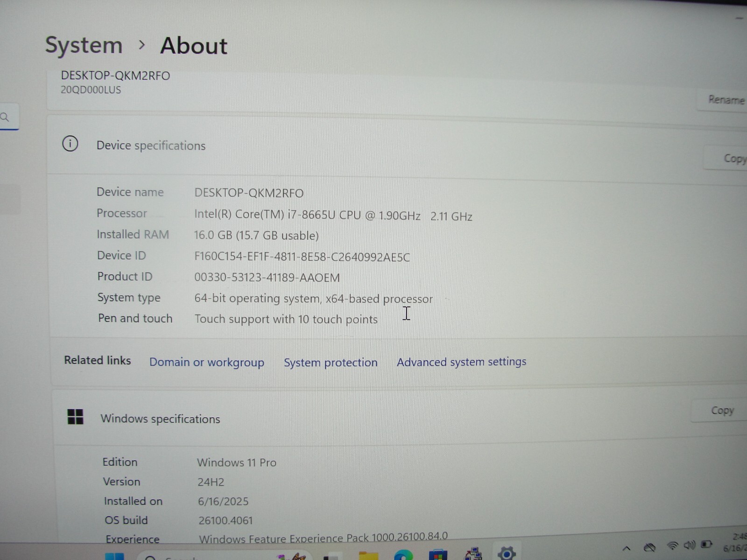The width and height of the screenshot is (747, 560).
Task: Select edition value Windows 11 Pro
Action: 237,462
